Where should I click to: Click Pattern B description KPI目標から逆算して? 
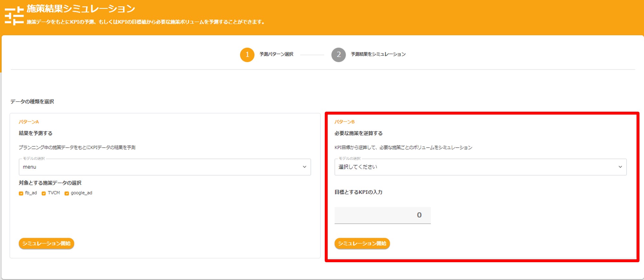click(403, 147)
